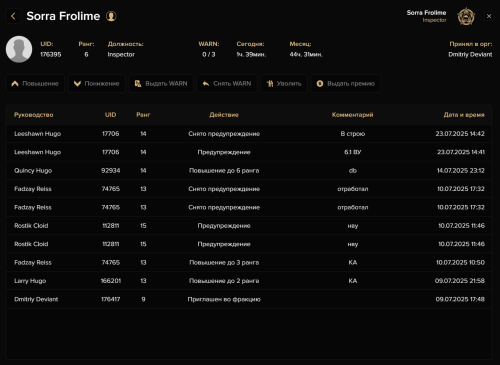The image size is (500, 365).
Task: Click the WARN count 0 / 3
Action: (x=209, y=54)
